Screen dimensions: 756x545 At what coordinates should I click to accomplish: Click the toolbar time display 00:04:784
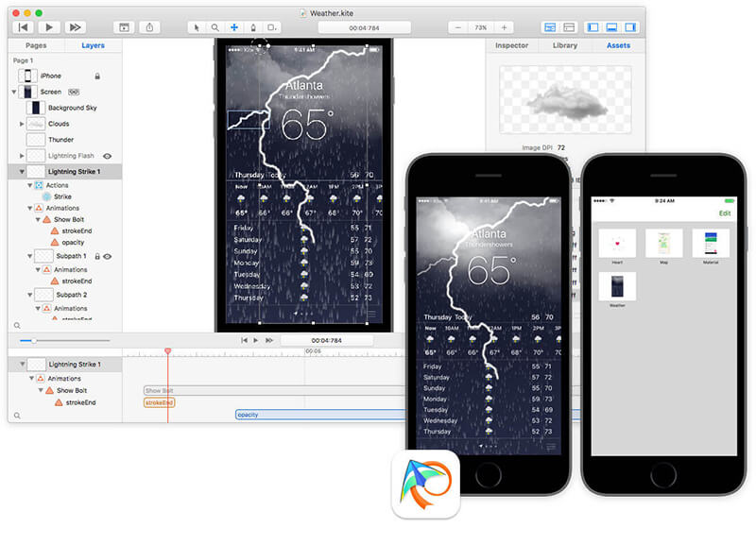click(364, 28)
